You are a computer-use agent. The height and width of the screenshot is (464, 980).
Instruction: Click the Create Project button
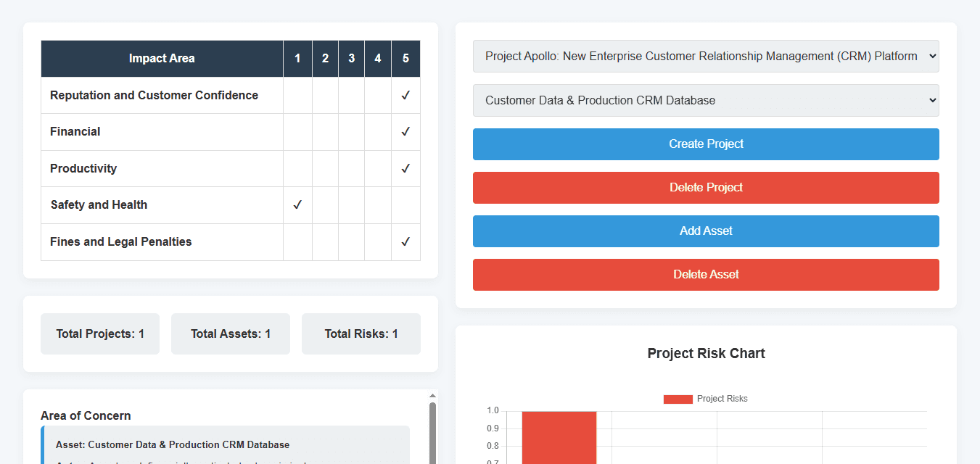(705, 144)
